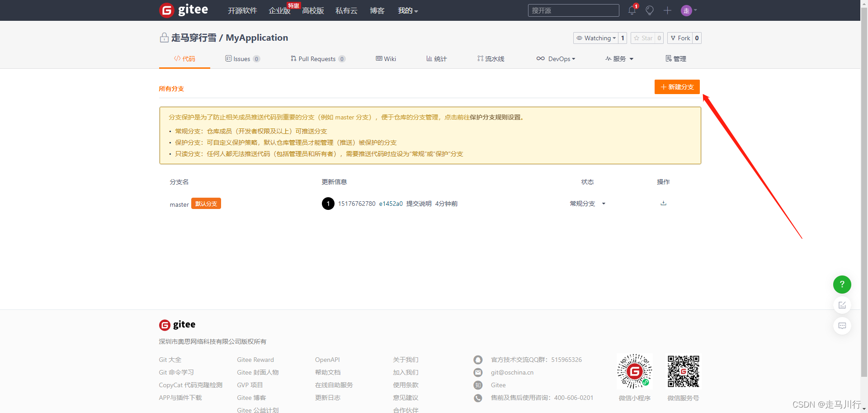This screenshot has height=413, width=868.
Task: Open GVP 项目 footer link
Action: [x=250, y=385]
